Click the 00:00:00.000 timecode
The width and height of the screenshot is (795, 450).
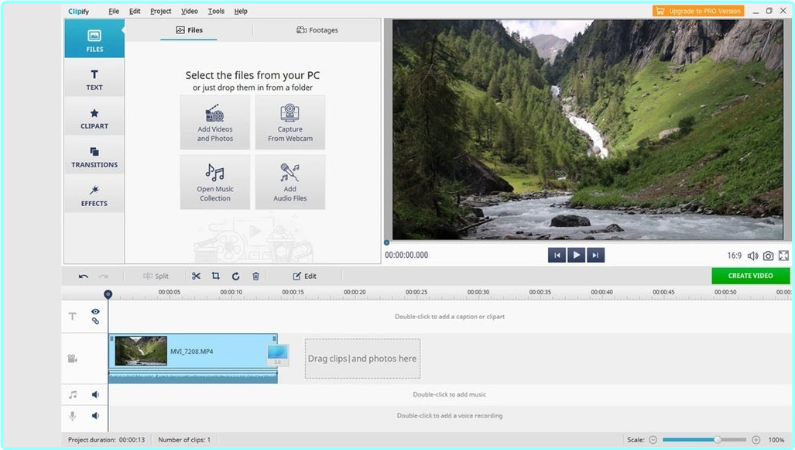coord(406,255)
